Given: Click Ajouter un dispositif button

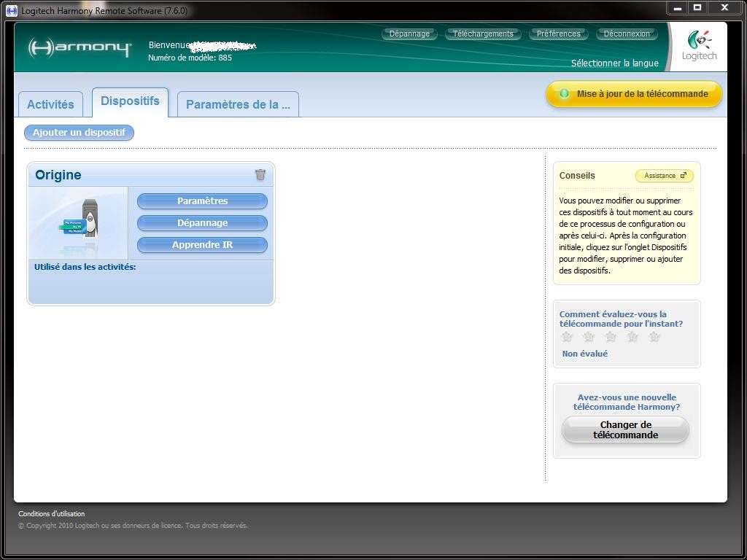Looking at the screenshot, I should pyautogui.click(x=79, y=133).
